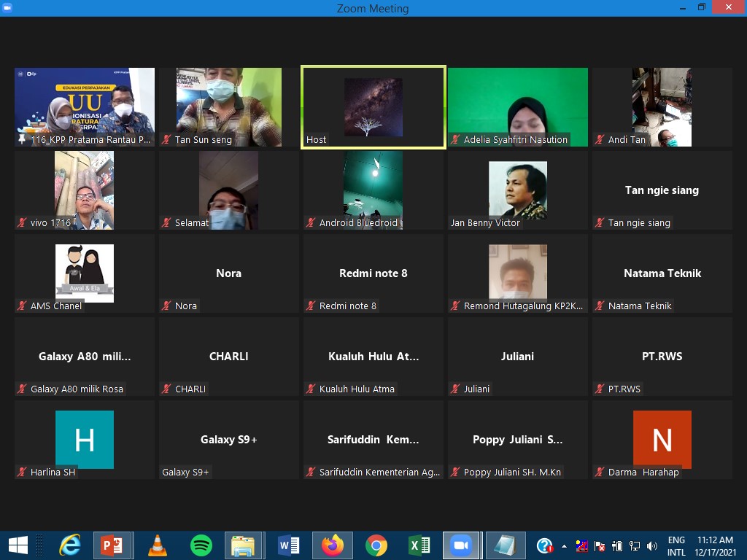Screen dimensions: 747x560
Task: Open Microsoft Excel from taskbar
Action: tap(419, 545)
